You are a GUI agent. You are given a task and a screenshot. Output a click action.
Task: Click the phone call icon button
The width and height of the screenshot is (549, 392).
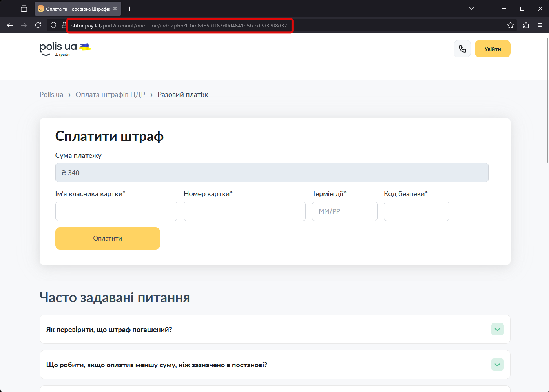462,49
